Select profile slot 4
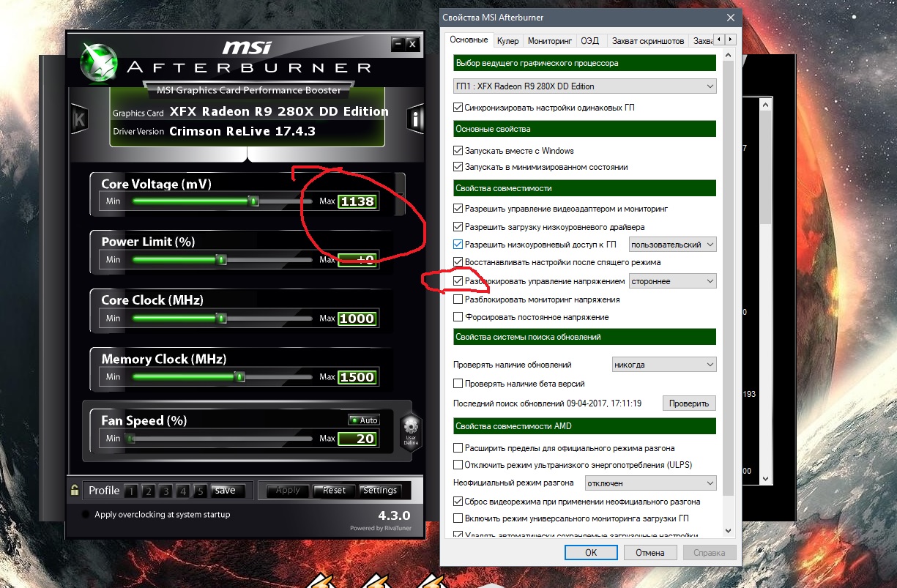The width and height of the screenshot is (897, 588). tap(183, 491)
